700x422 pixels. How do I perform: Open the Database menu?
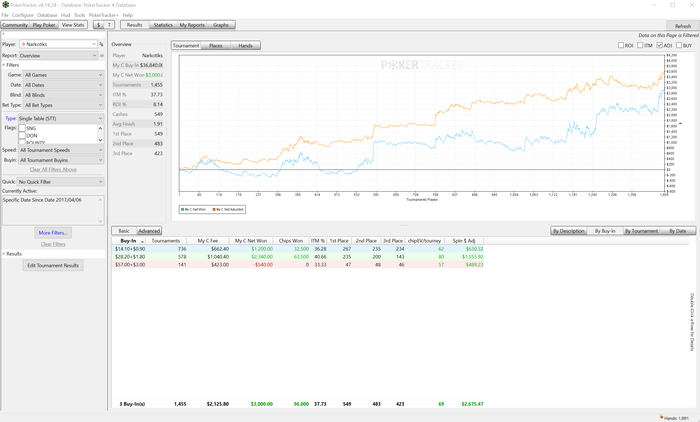[x=47, y=15]
